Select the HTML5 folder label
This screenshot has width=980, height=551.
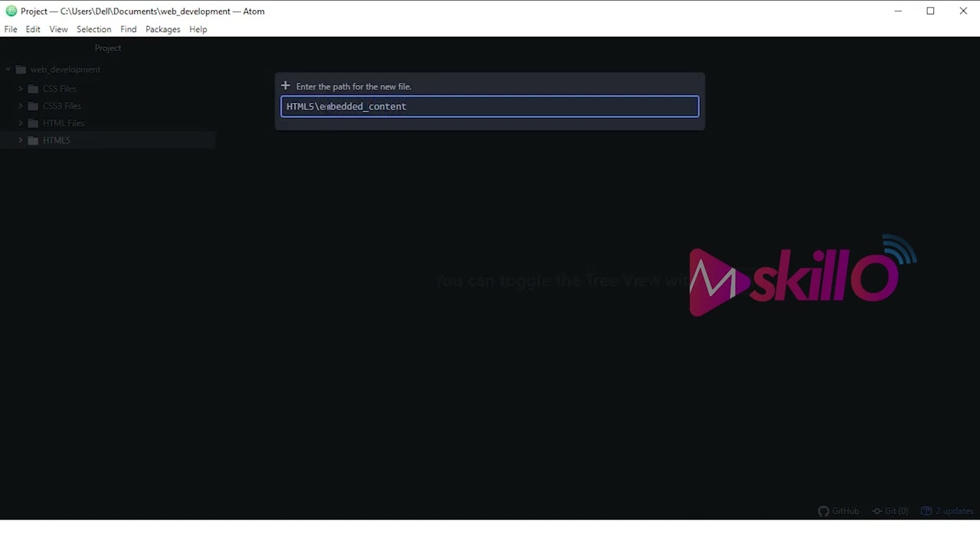(56, 141)
